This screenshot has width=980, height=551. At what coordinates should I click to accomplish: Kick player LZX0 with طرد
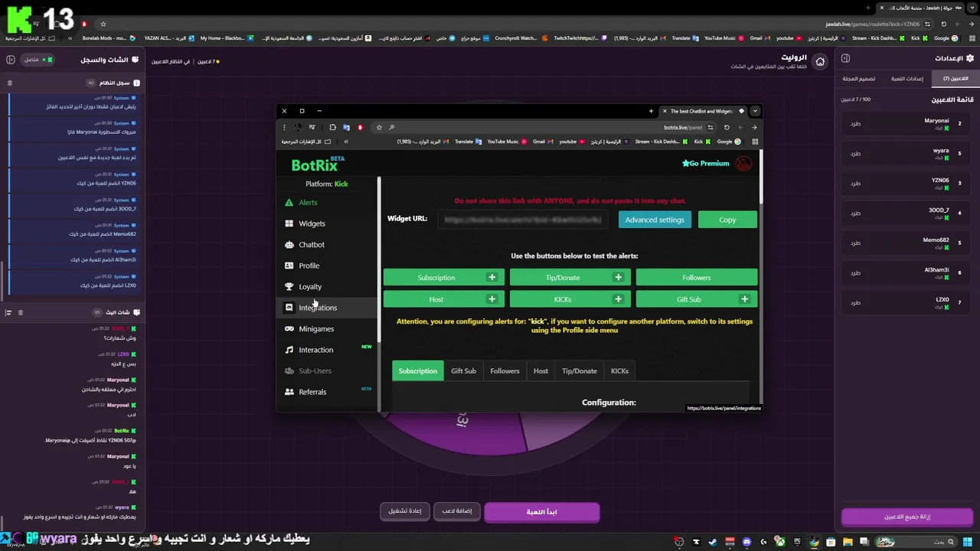pyautogui.click(x=855, y=303)
